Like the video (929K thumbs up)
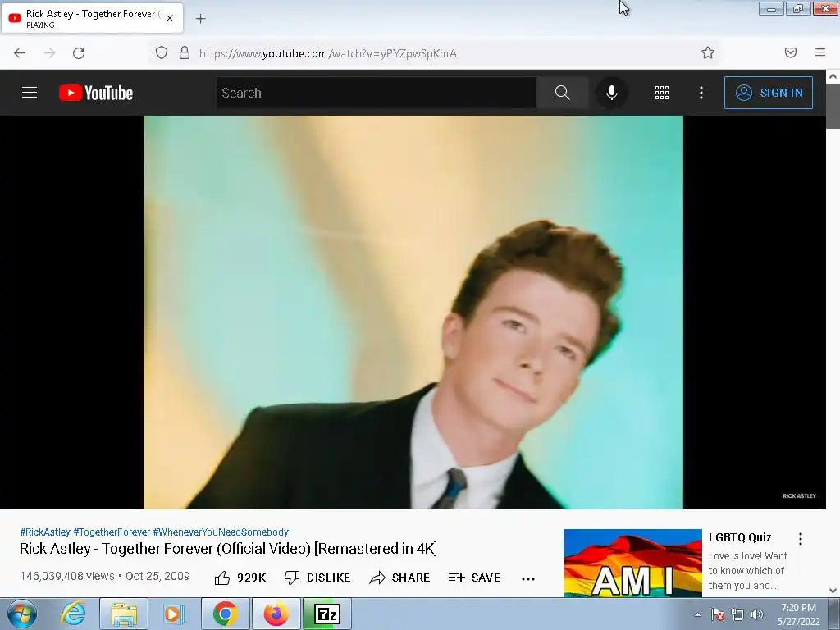 pos(240,577)
